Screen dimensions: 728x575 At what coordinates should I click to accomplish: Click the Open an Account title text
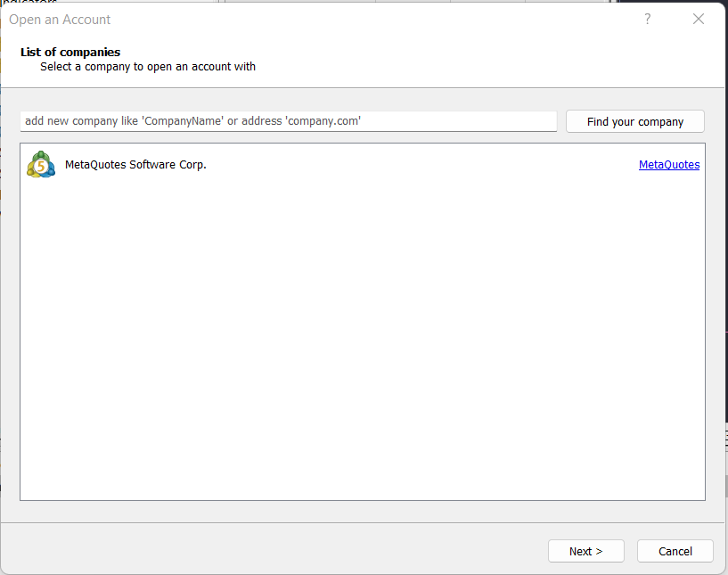click(x=60, y=20)
